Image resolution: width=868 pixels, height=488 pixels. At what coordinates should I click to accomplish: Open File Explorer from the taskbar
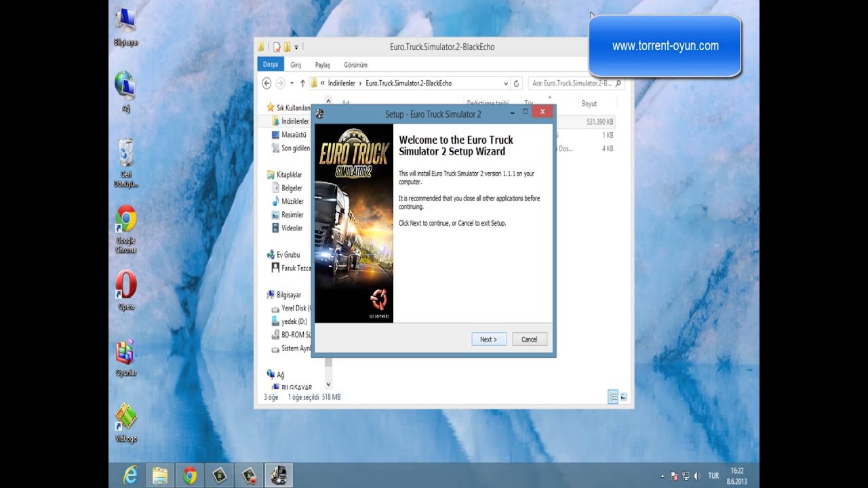[x=159, y=476]
